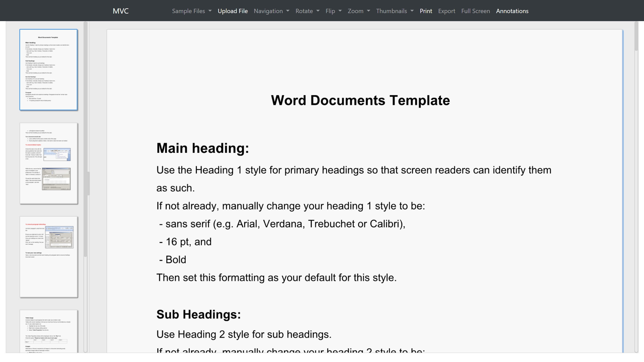
Task: Open the Zoom dropdown menu
Action: (x=359, y=11)
